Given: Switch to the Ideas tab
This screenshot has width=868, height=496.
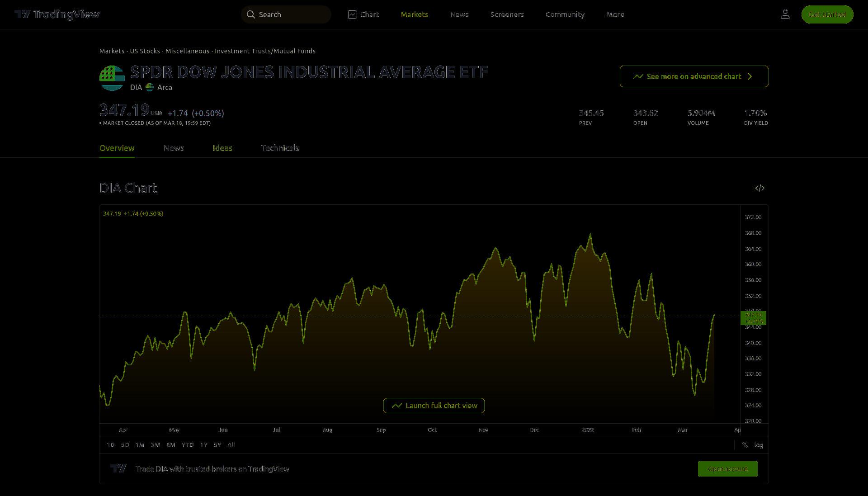Looking at the screenshot, I should pos(222,148).
